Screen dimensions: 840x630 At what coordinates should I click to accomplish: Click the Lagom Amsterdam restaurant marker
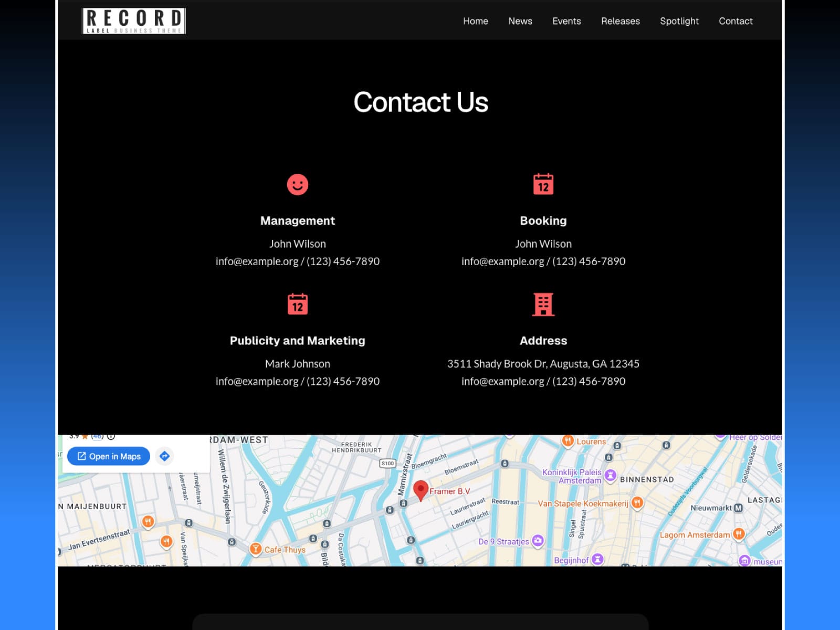[739, 534]
